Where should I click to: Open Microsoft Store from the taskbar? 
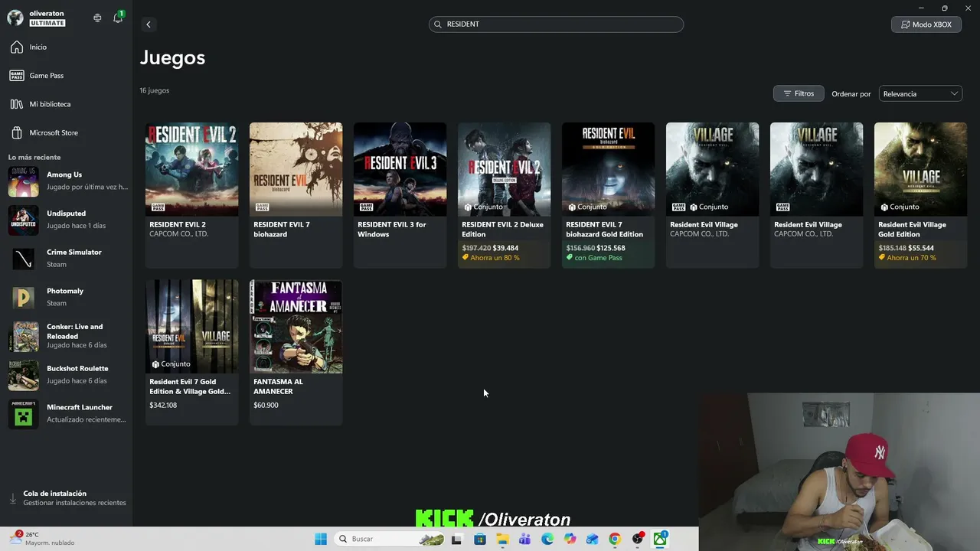click(480, 539)
